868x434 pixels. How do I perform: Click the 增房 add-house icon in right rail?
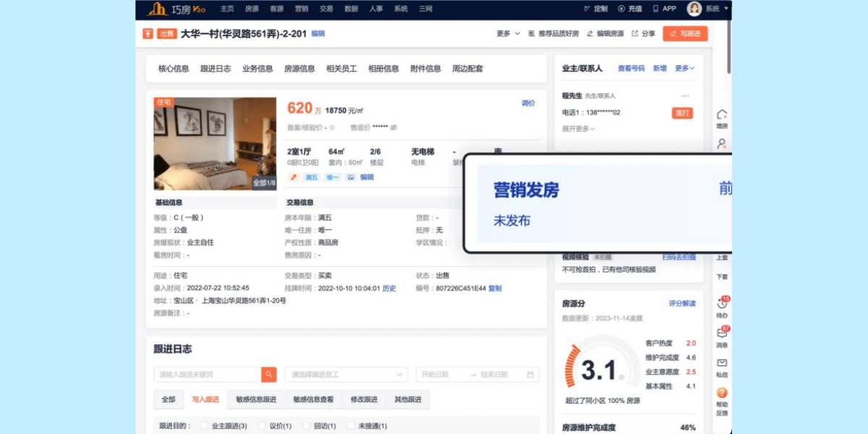721,114
